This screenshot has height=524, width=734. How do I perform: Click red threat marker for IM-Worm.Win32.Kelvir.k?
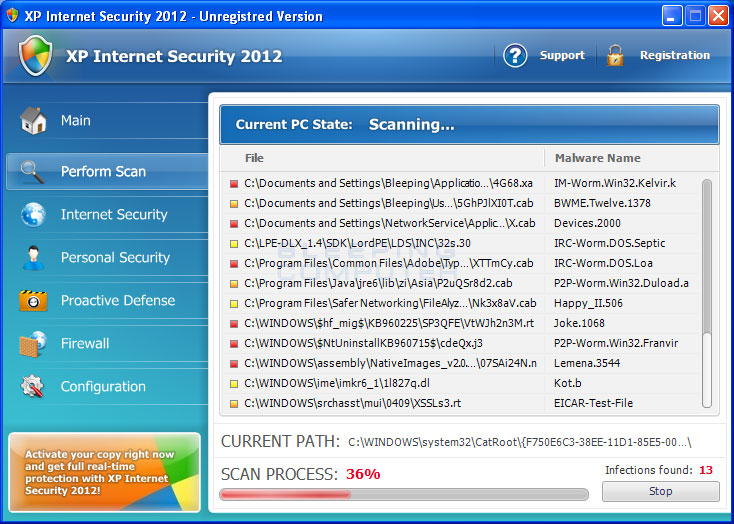click(x=234, y=184)
